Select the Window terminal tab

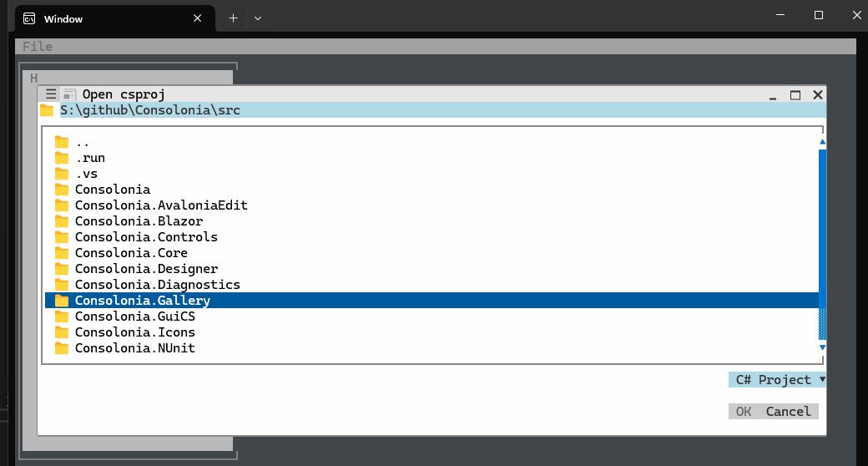pos(115,18)
